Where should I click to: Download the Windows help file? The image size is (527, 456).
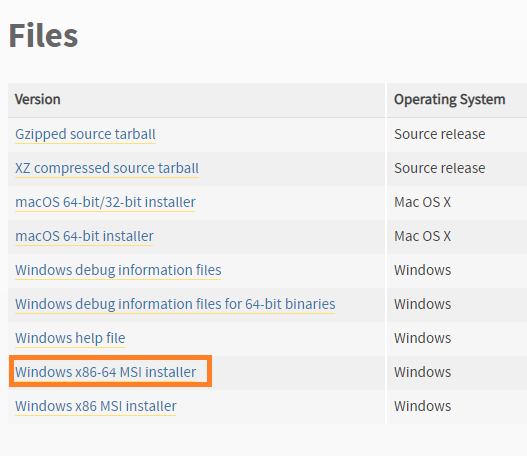pos(70,338)
